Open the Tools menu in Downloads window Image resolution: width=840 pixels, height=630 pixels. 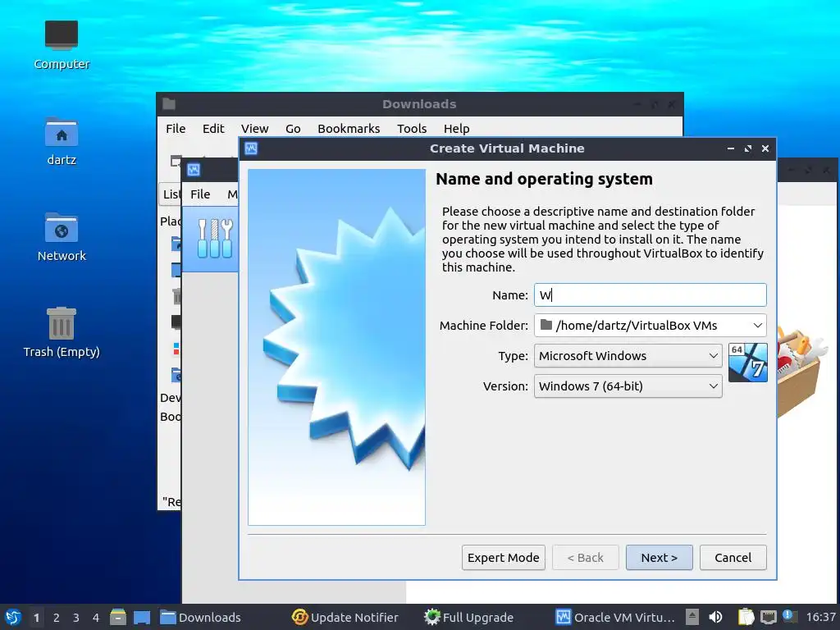tap(412, 129)
